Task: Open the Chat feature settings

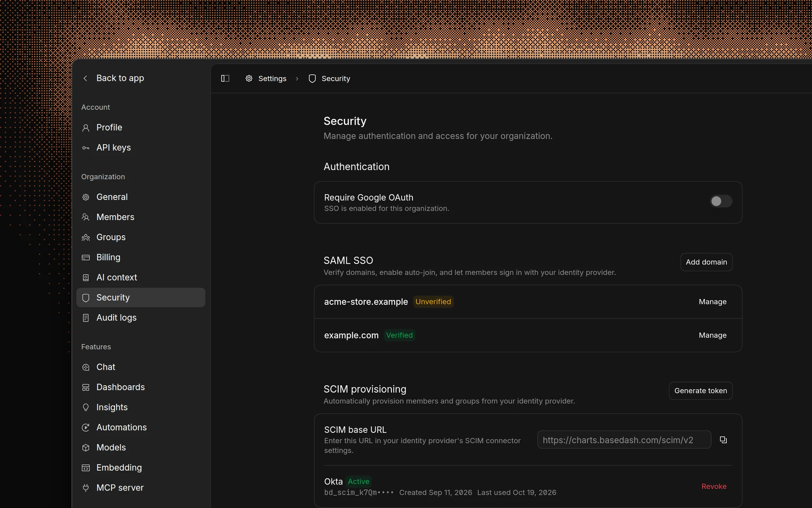Action: pos(141,367)
